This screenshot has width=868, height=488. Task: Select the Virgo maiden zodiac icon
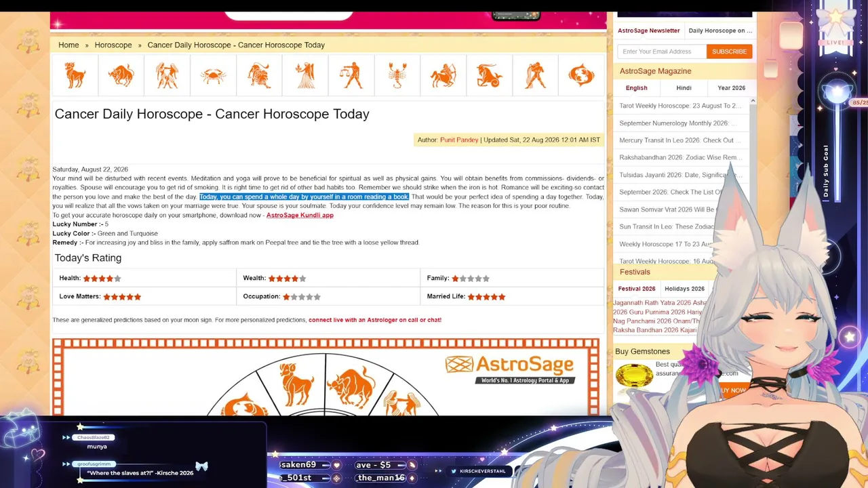[x=305, y=75]
